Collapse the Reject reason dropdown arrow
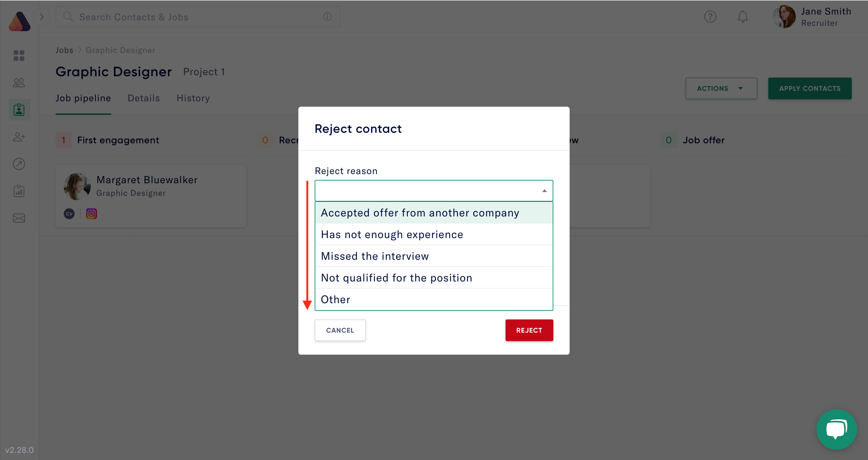 (x=544, y=190)
